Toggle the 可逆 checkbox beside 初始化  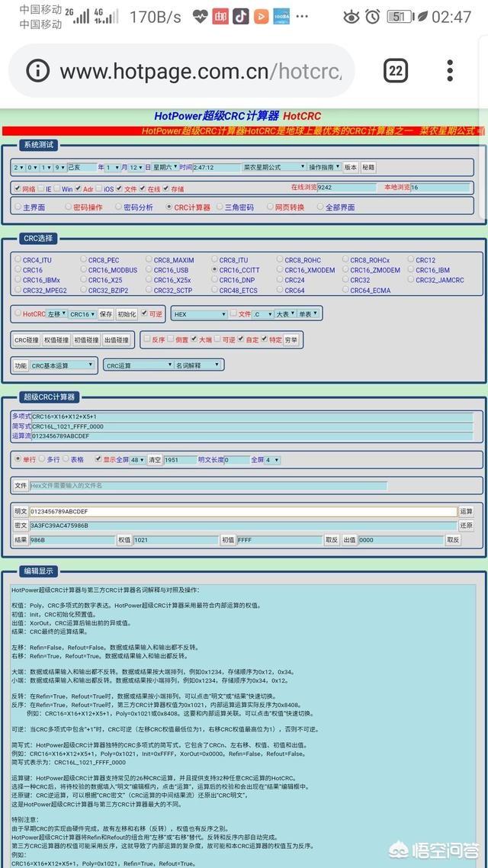tap(144, 314)
